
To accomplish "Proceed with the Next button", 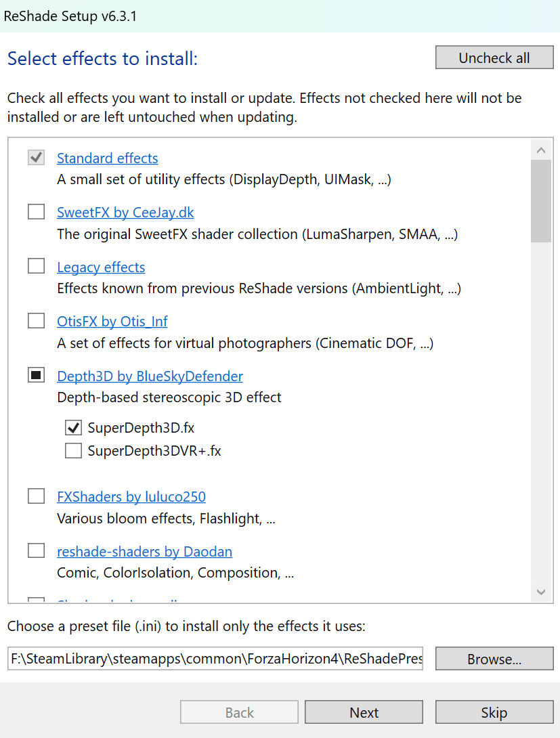I will click(364, 712).
